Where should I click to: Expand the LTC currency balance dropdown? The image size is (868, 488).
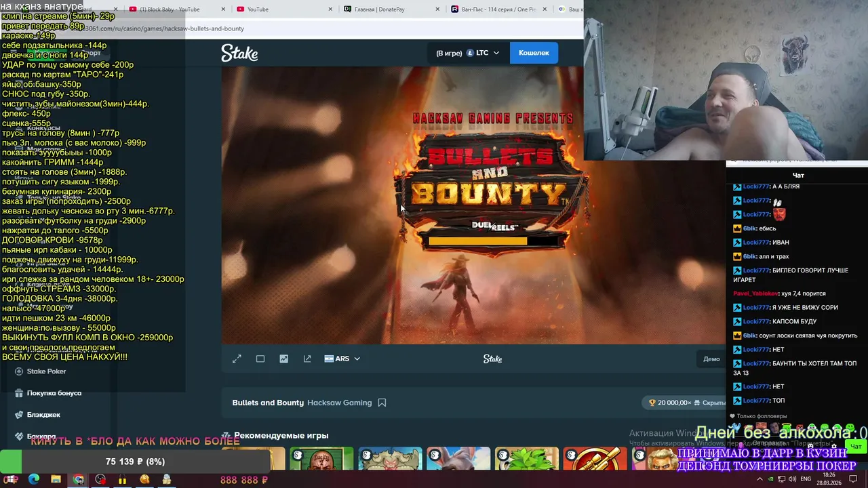click(x=468, y=53)
